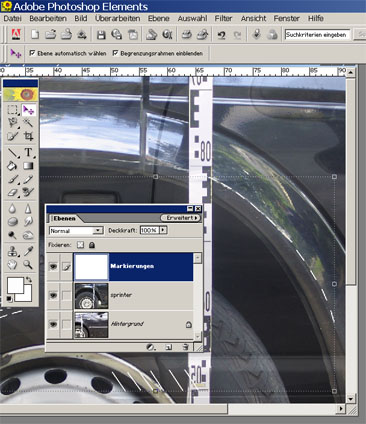
Task: Select the Eyedropper tool
Action: click(28, 251)
